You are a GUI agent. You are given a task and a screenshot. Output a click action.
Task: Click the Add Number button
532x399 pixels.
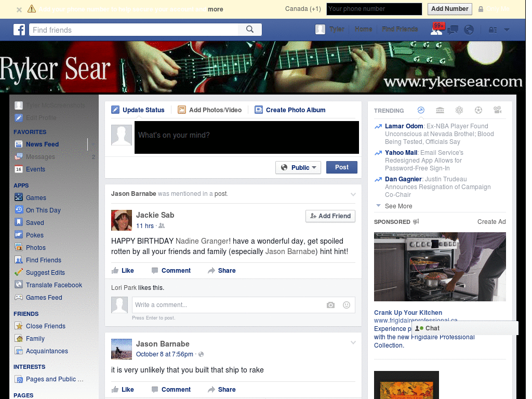[449, 9]
